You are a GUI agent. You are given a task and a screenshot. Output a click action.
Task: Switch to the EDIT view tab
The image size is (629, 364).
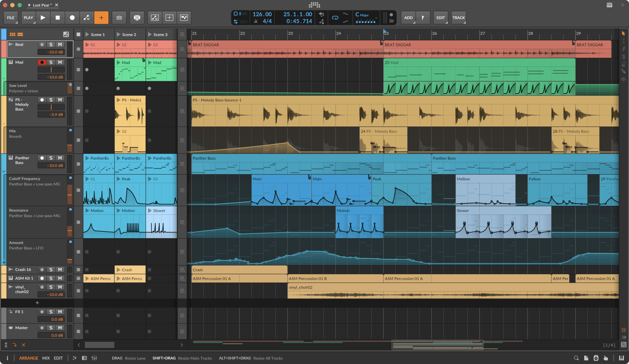(58, 358)
